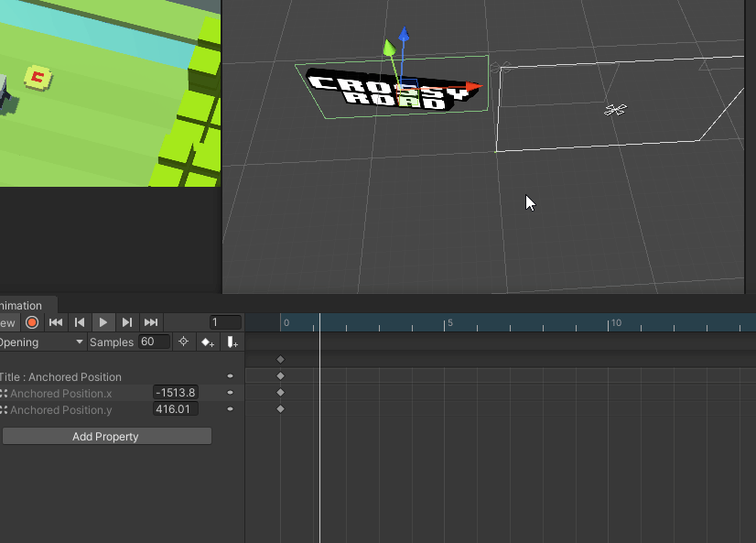Open key menu dot for Anchored Position.x

pyautogui.click(x=230, y=393)
